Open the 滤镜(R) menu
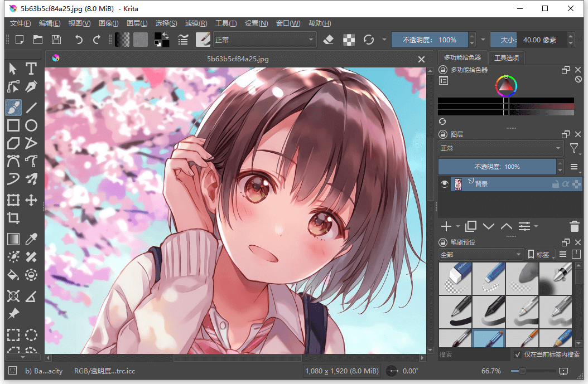Image resolution: width=588 pixels, height=384 pixels. point(196,23)
